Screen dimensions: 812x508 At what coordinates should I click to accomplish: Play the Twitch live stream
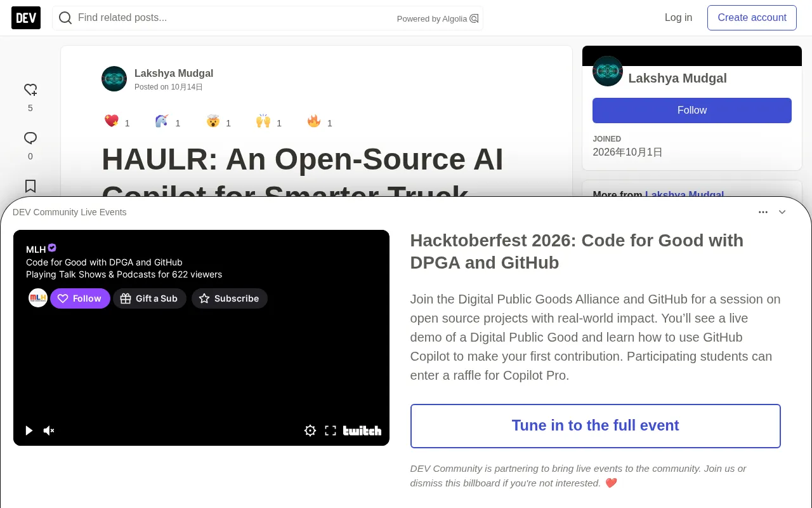[29, 431]
